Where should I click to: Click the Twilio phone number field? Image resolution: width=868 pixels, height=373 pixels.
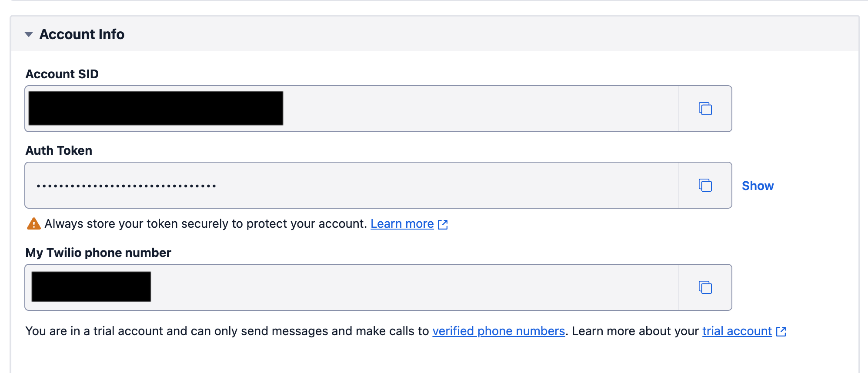391,287
